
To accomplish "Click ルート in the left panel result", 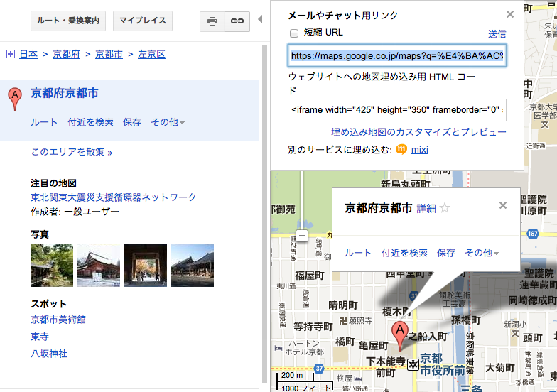I will click(44, 122).
